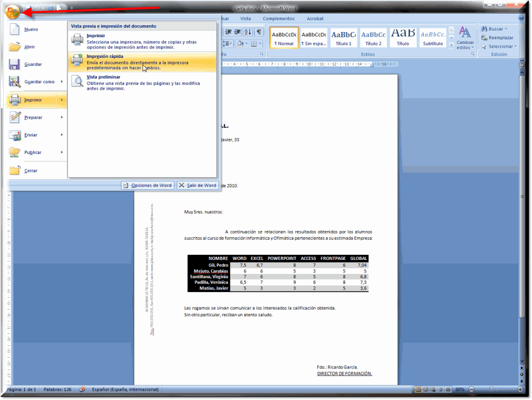The image size is (532, 400).
Task: Expand the styles gallery More arrow
Action: pyautogui.click(x=451, y=44)
